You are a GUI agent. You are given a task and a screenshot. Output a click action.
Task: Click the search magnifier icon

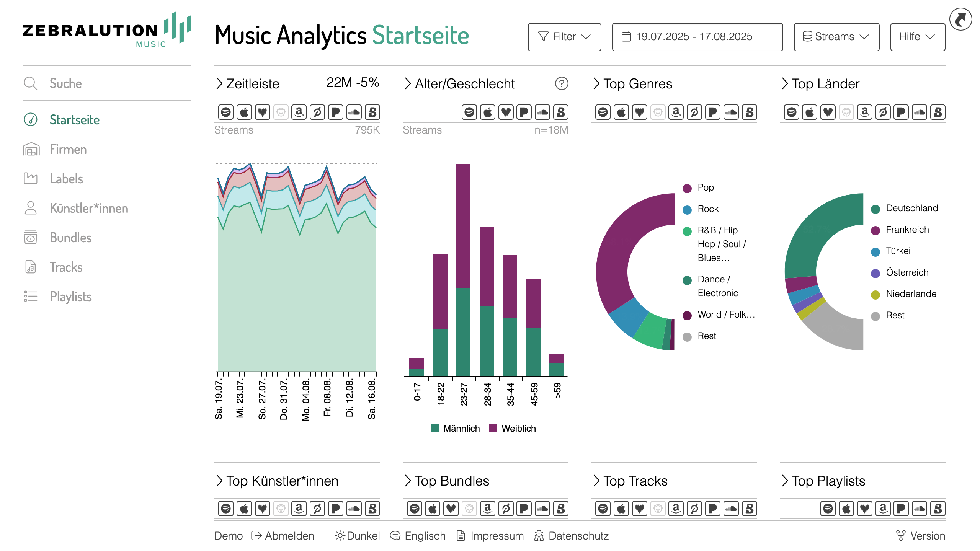click(x=31, y=83)
